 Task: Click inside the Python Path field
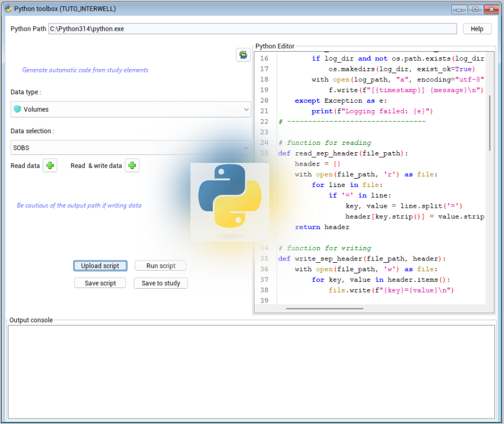coord(253,29)
